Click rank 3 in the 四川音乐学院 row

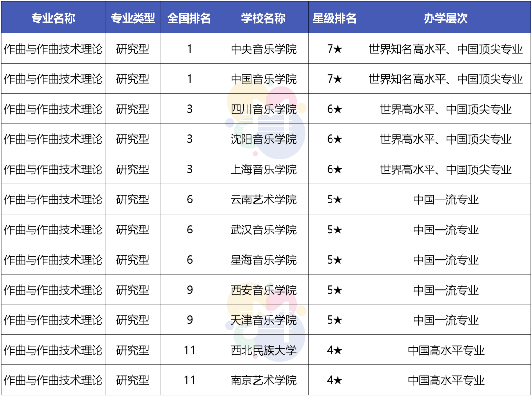[189, 109]
